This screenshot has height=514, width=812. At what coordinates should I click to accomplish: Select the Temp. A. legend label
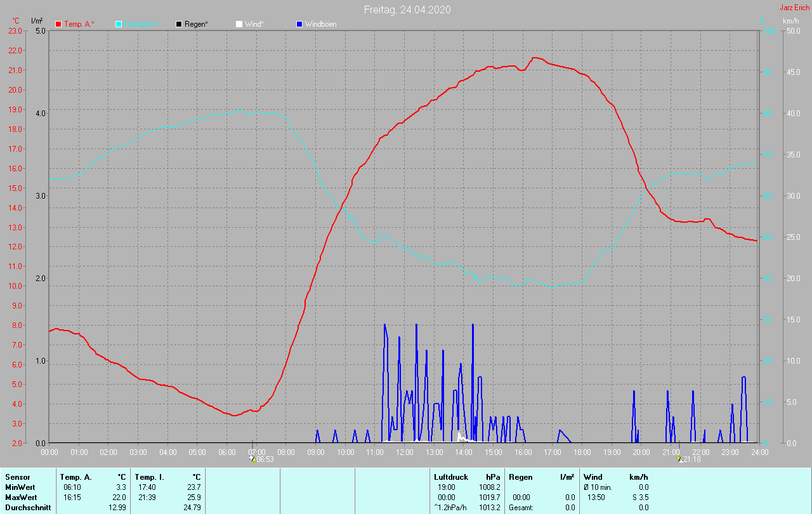coord(79,24)
